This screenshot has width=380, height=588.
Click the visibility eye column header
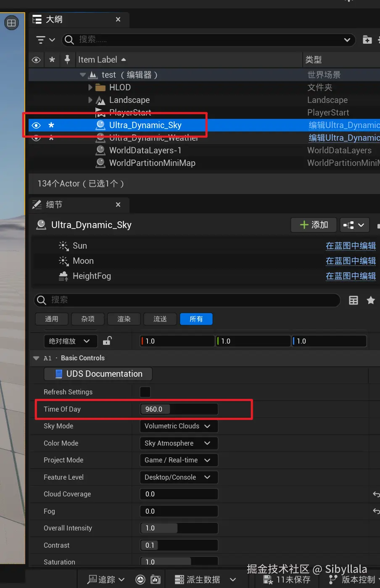point(36,60)
